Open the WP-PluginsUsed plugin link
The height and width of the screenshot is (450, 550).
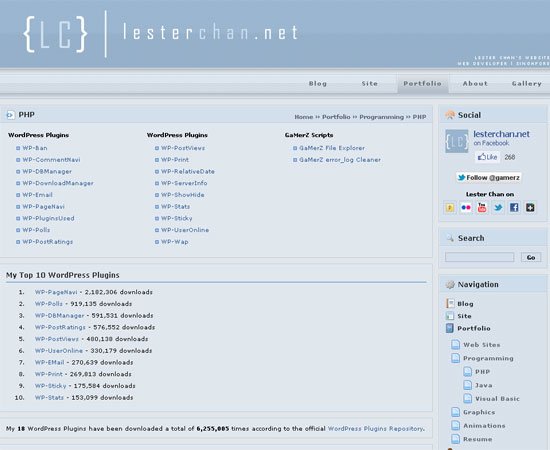point(48,218)
